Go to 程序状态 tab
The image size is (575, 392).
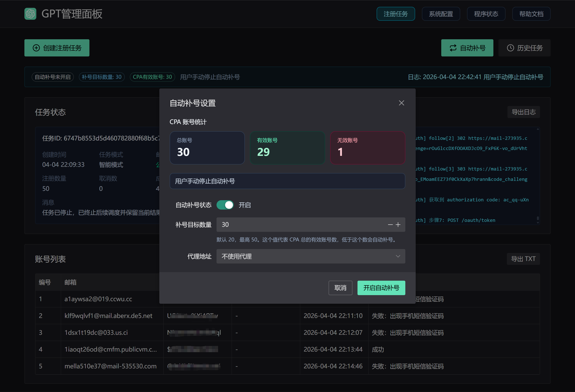coord(486,14)
